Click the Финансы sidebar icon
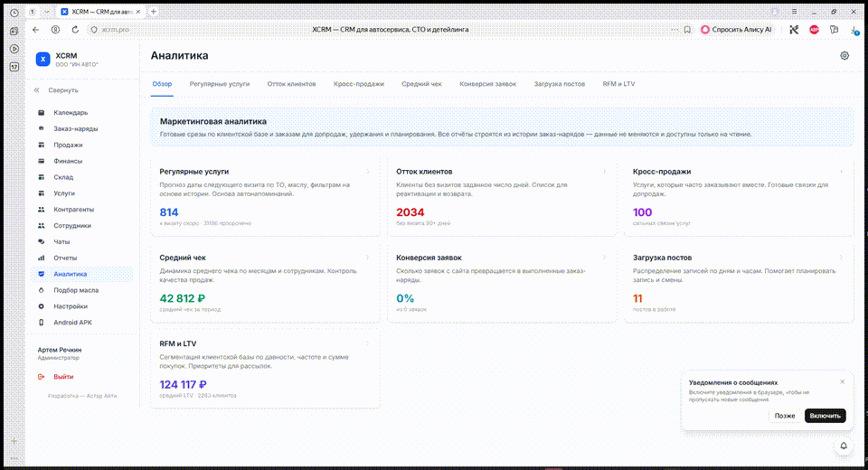 41,161
